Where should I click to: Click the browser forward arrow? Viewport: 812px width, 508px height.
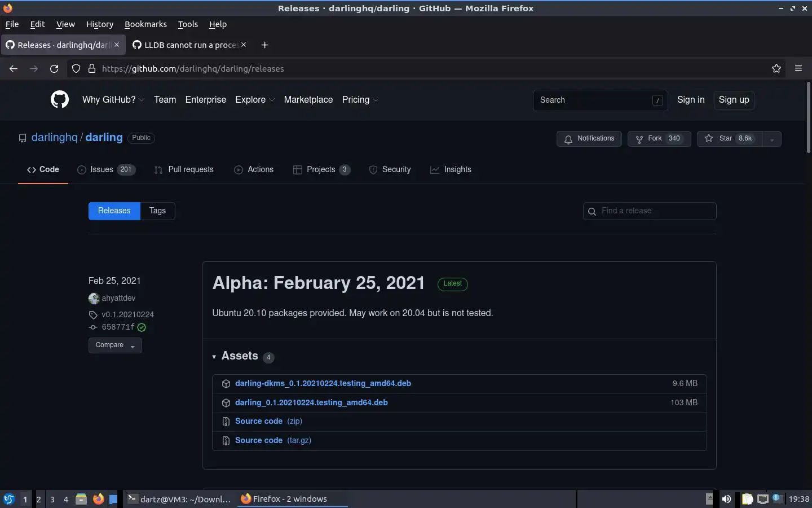(x=34, y=68)
